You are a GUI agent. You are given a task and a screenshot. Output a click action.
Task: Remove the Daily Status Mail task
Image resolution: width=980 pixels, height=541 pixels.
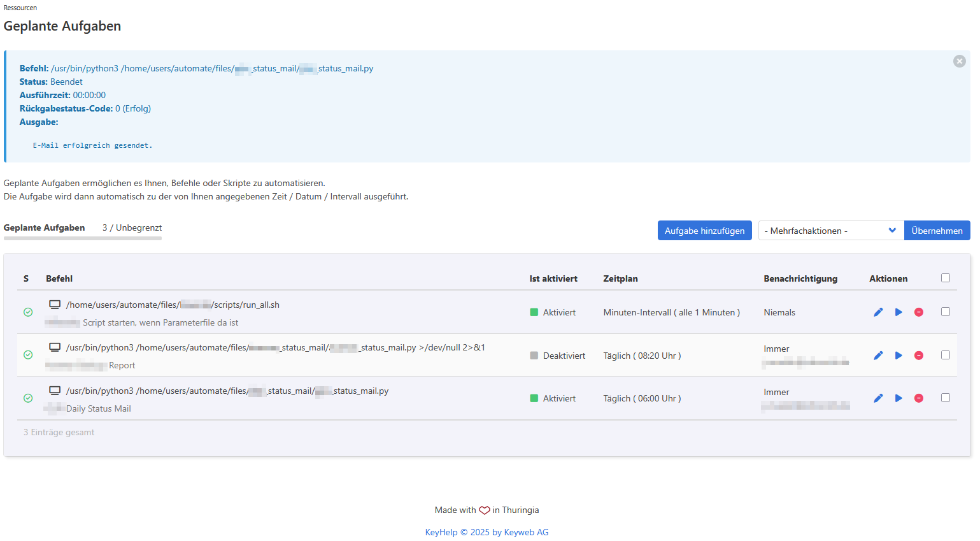point(919,398)
